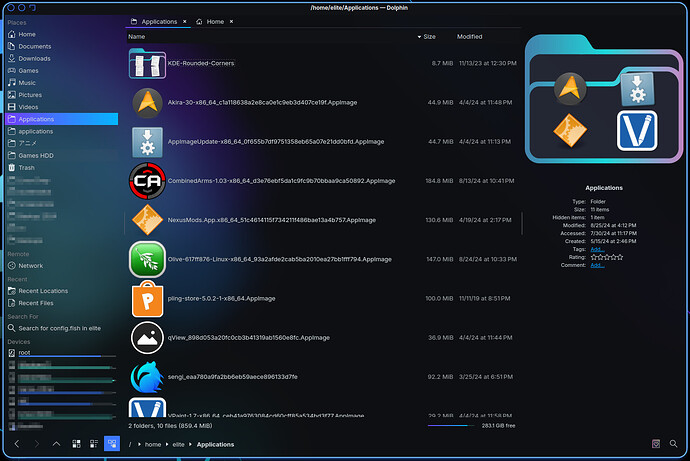Viewport: 690px width, 461px height.
Task: Switch to Icons view mode
Action: click(76, 444)
